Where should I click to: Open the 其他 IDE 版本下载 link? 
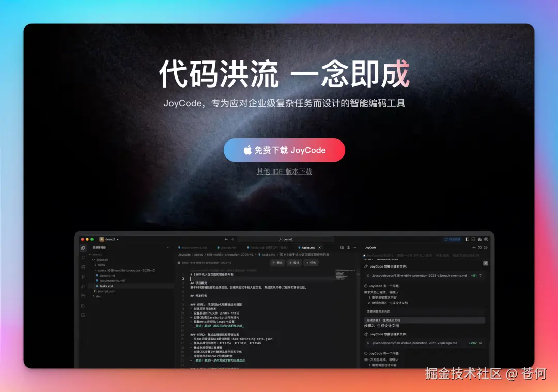coord(285,171)
